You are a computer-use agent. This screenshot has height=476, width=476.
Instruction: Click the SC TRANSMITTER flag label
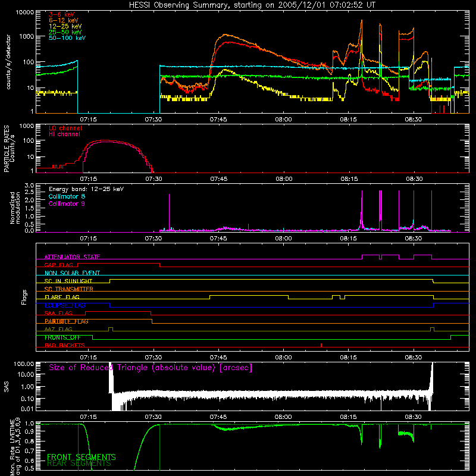(68, 289)
